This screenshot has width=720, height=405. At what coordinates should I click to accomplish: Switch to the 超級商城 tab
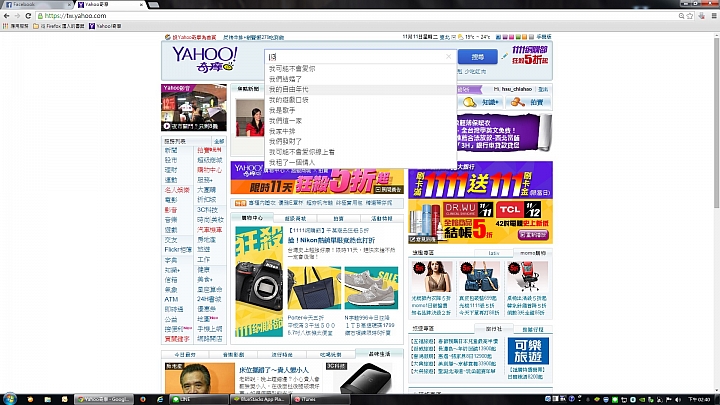click(295, 219)
